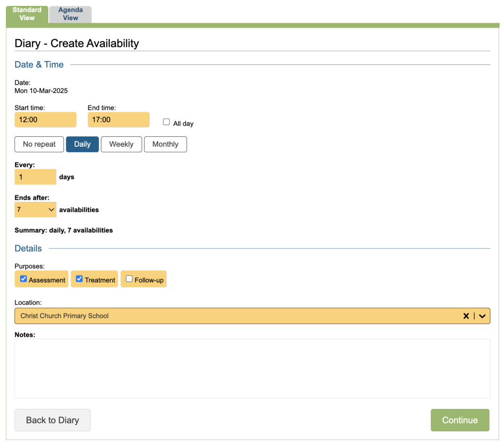Click the End time field
Viewport: 504px width, 444px height.
pos(118,120)
